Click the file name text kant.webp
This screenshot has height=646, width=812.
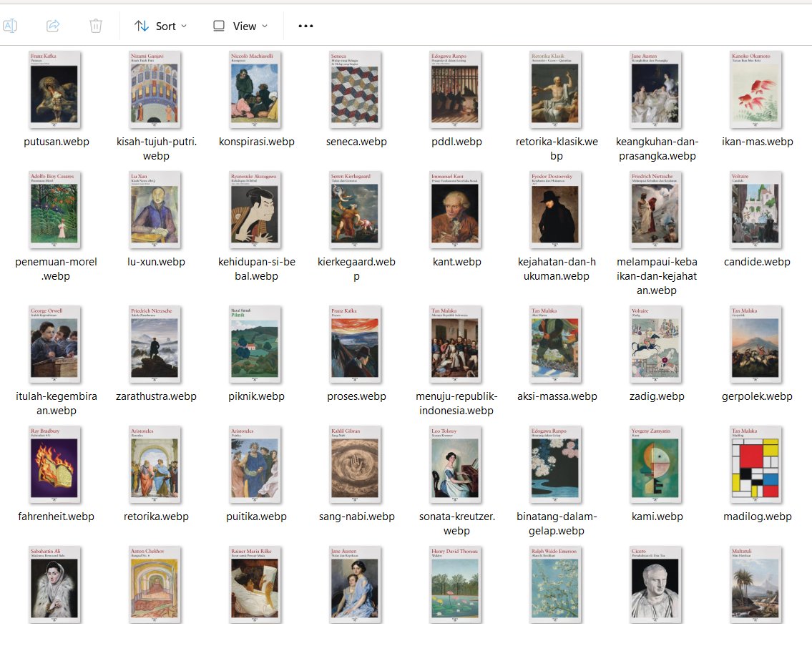[456, 262]
